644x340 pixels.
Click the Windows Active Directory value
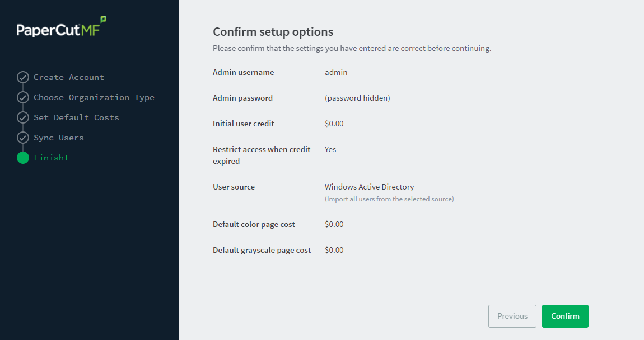pos(369,187)
